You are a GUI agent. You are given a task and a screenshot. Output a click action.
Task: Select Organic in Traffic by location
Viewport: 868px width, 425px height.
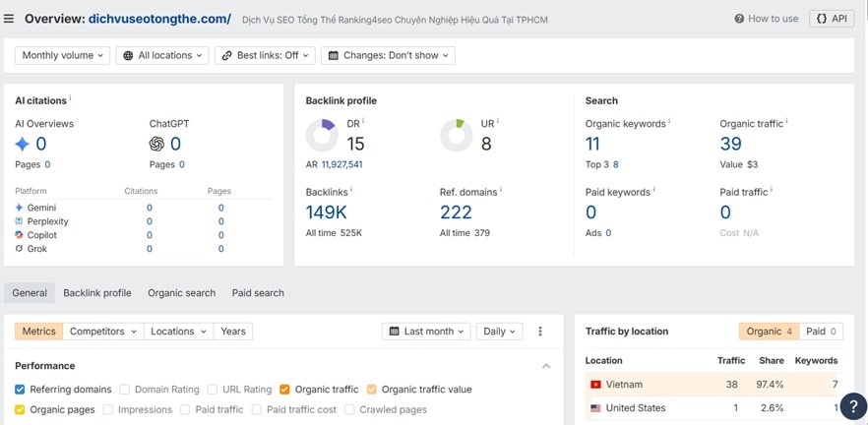[770, 332]
